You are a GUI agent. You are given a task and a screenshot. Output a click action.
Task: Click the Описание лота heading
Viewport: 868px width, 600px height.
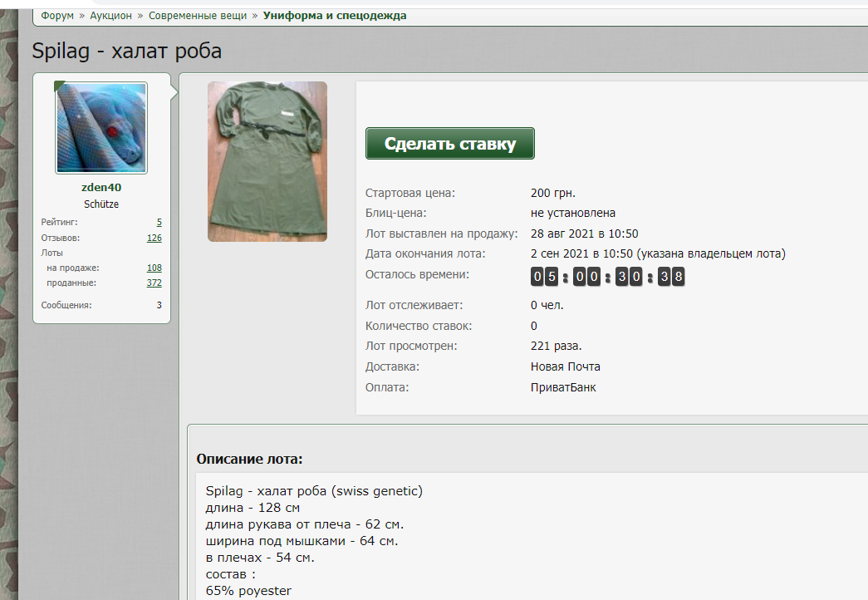[249, 459]
